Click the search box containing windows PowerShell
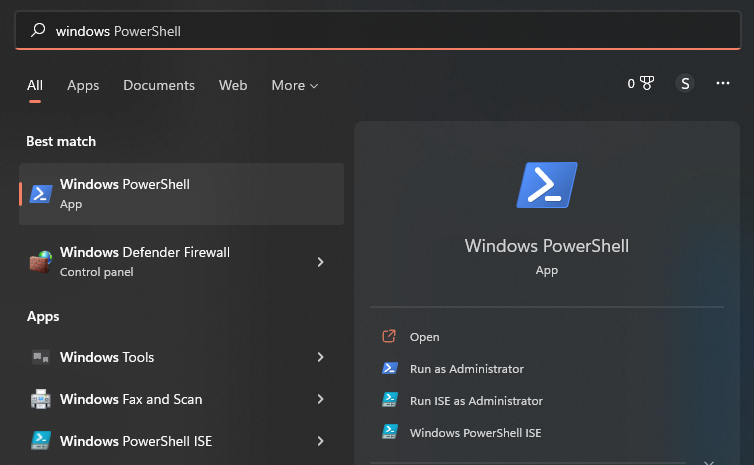The width and height of the screenshot is (754, 465). pyautogui.click(x=378, y=30)
